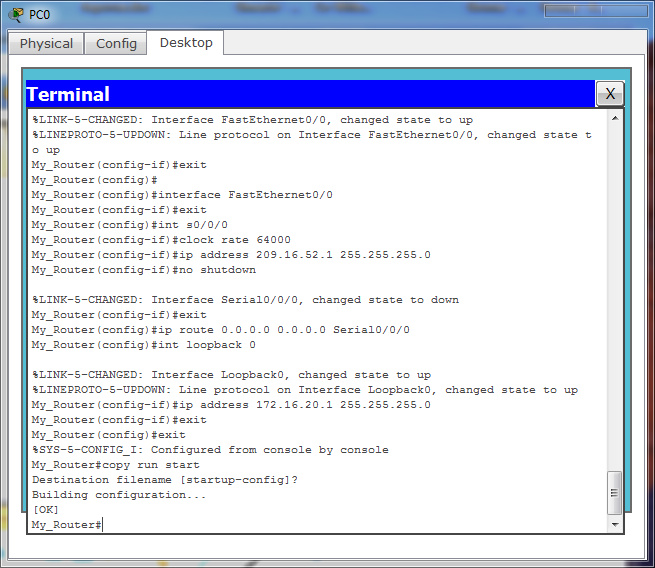This screenshot has width=655, height=568.
Task: Click the Terminal title bar text
Action: pos(68,94)
